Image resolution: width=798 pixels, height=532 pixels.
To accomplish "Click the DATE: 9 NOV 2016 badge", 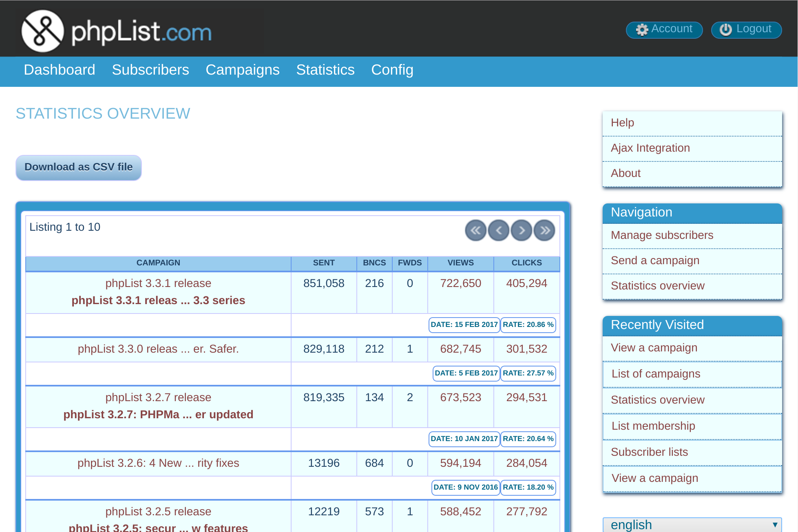I will click(x=466, y=488).
